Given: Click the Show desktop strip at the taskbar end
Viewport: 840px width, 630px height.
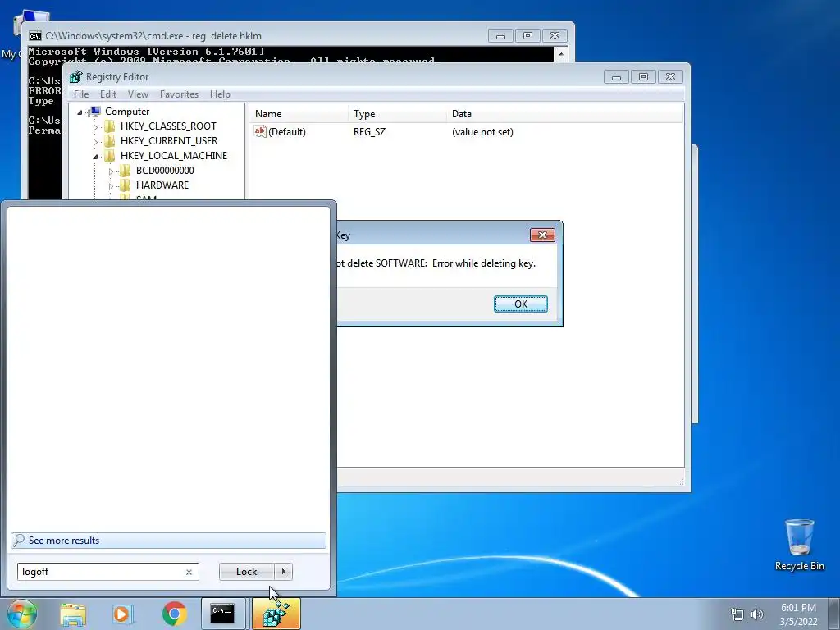Looking at the screenshot, I should (834, 614).
